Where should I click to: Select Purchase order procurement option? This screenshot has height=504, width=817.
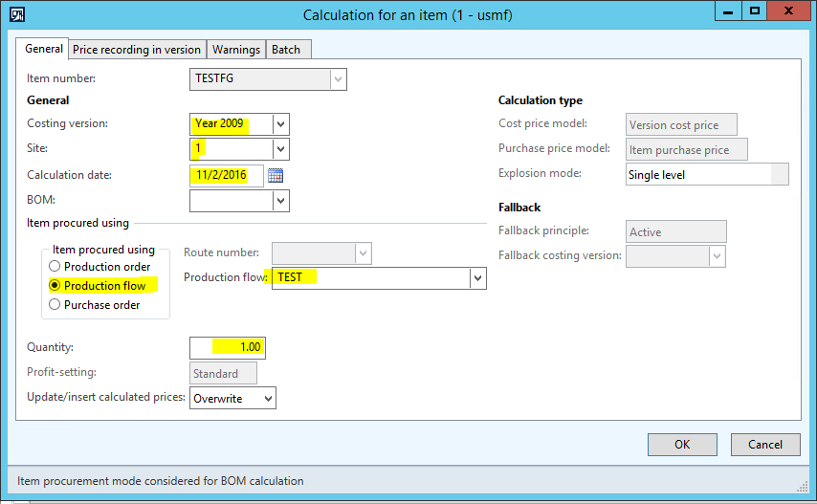click(x=55, y=305)
